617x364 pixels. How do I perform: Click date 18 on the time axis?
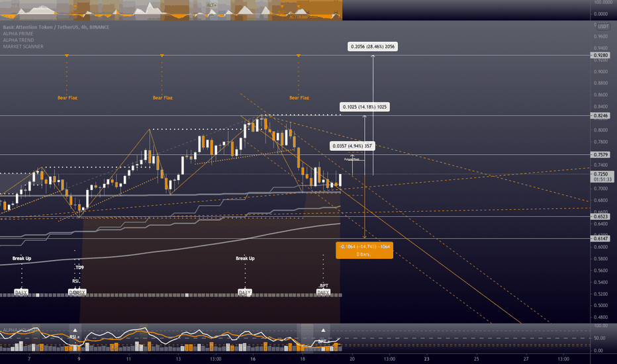coord(302,359)
